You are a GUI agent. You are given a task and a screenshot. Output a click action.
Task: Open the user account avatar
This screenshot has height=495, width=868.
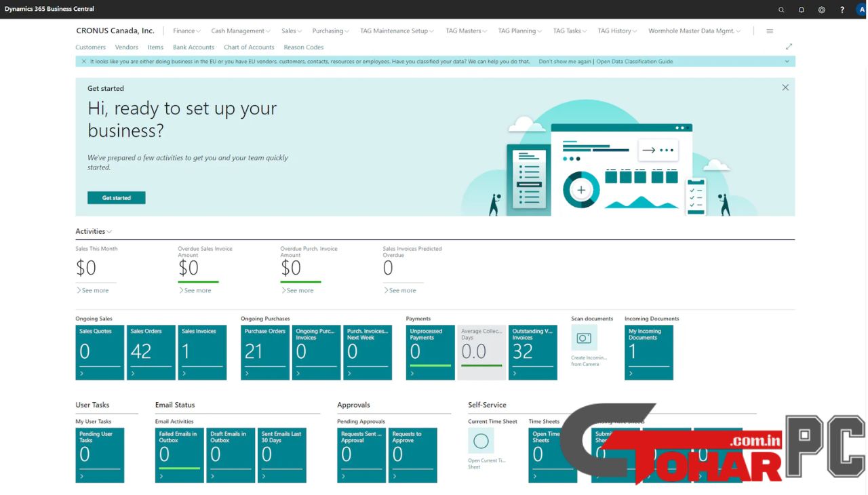tap(861, 9)
